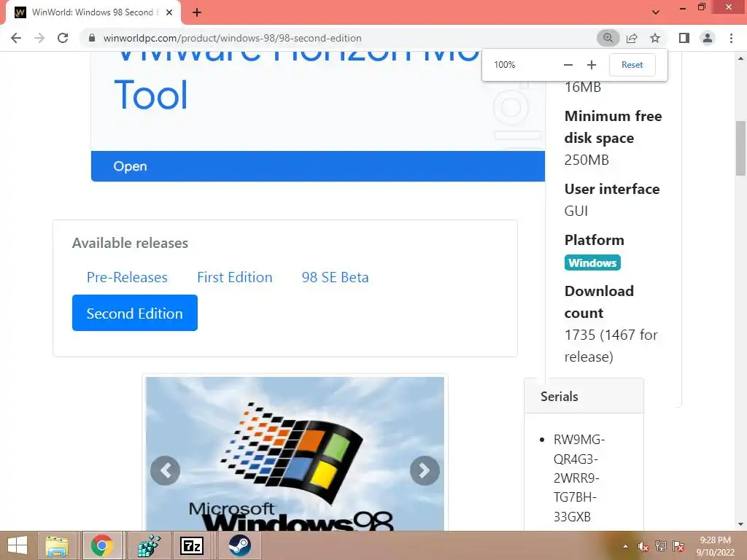Click Chrome icon in taskbar

pos(102,545)
